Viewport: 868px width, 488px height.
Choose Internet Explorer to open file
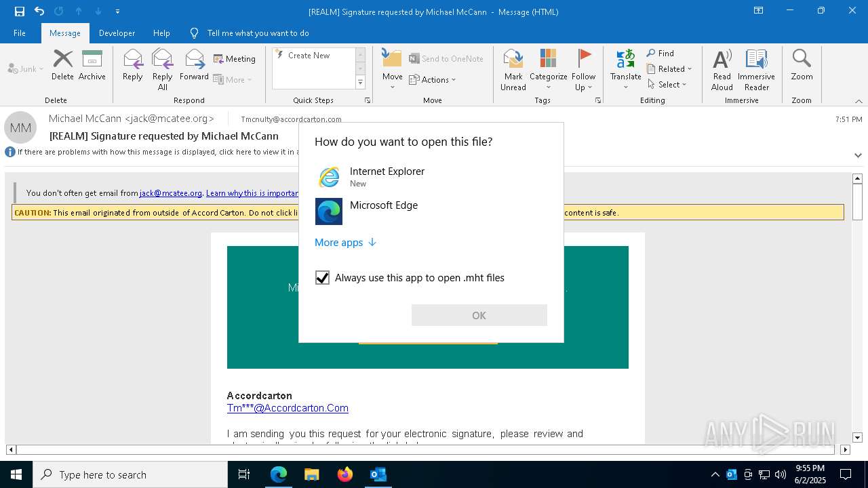pyautogui.click(x=431, y=177)
